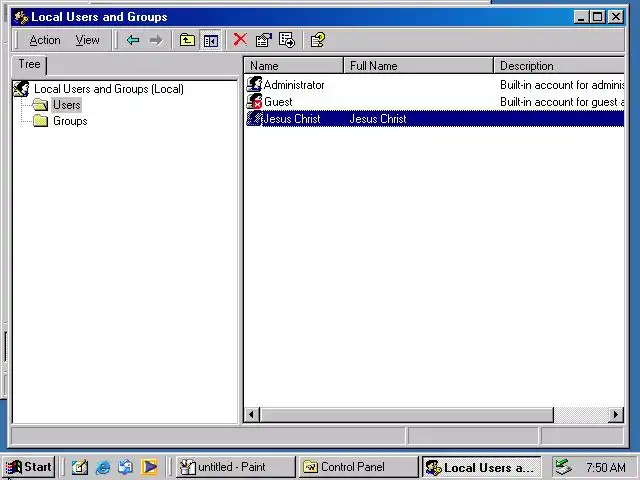Click the horizontal scrollbar left arrow
Screen dimensions: 640x480
point(251,415)
